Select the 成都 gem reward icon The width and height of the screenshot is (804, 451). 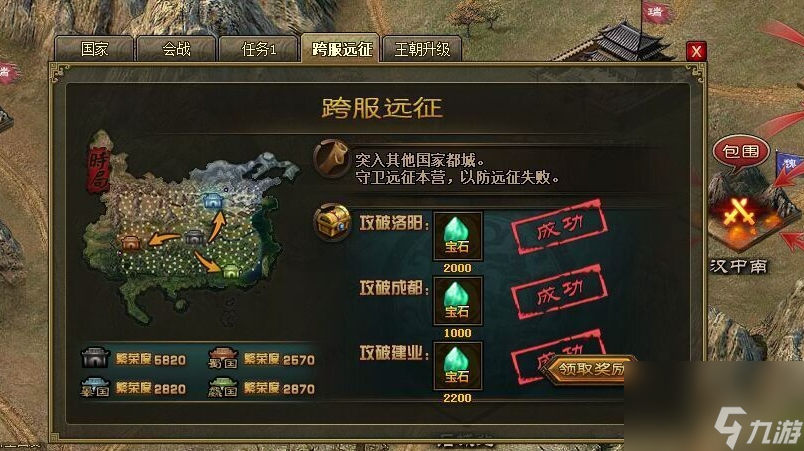(x=457, y=300)
